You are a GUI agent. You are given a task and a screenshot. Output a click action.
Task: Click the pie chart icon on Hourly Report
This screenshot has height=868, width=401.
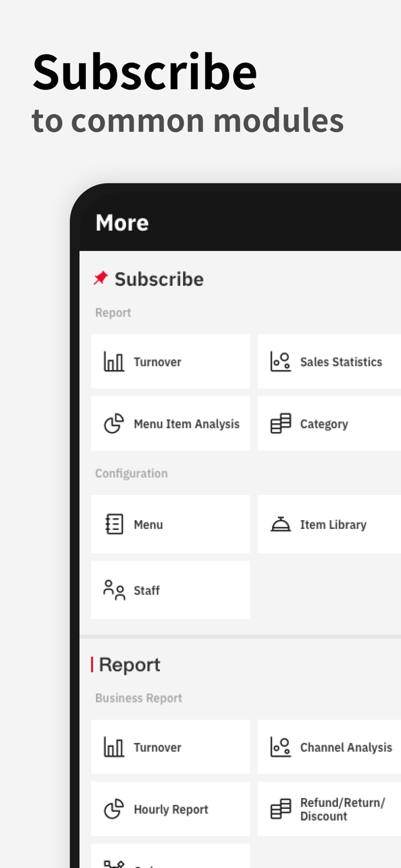[114, 809]
